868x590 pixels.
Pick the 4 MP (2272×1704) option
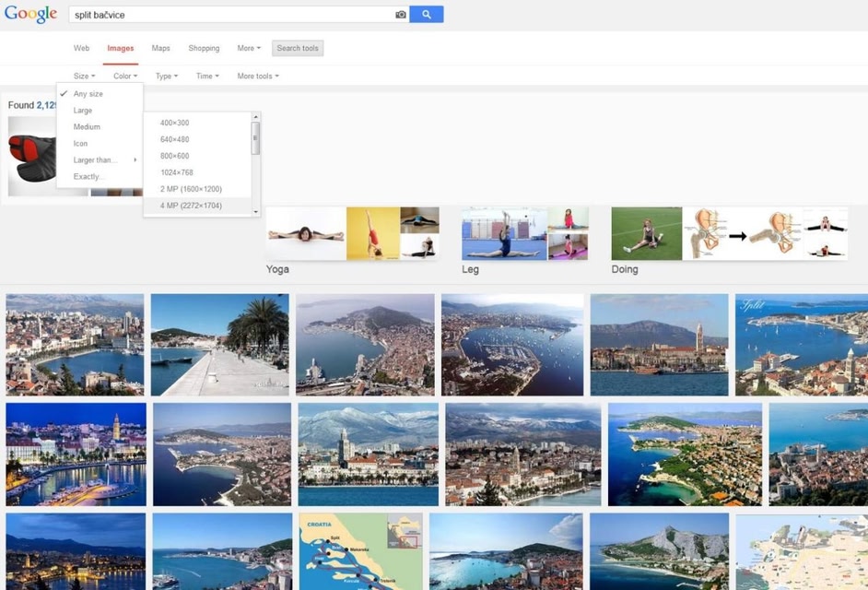tap(191, 206)
